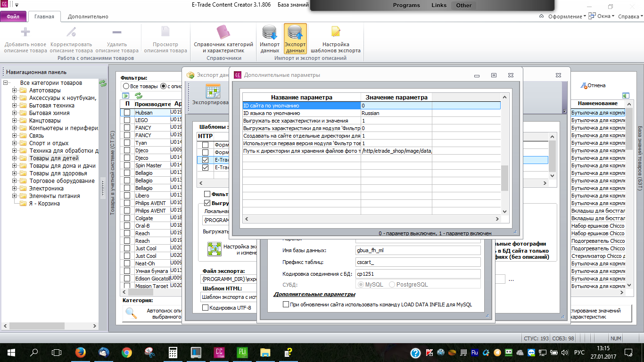The width and height of the screenshot is (644, 362).
Task: Click the Импорт данных database icon
Action: click(x=270, y=32)
